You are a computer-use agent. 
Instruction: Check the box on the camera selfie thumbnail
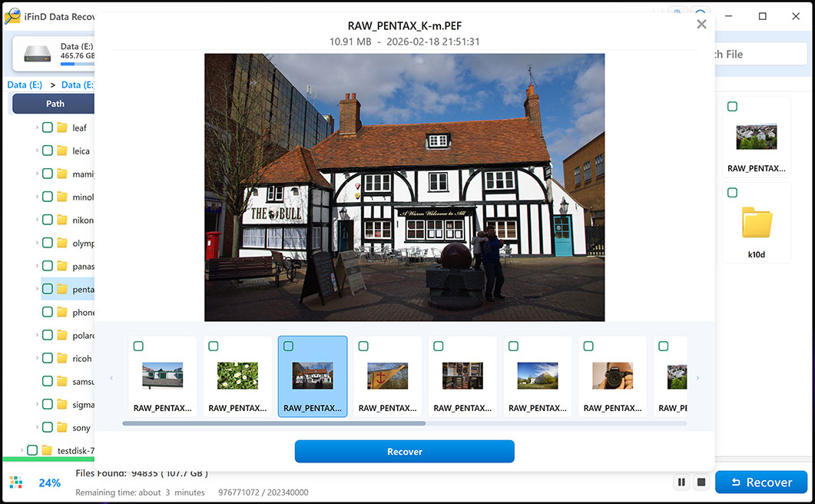[588, 346]
